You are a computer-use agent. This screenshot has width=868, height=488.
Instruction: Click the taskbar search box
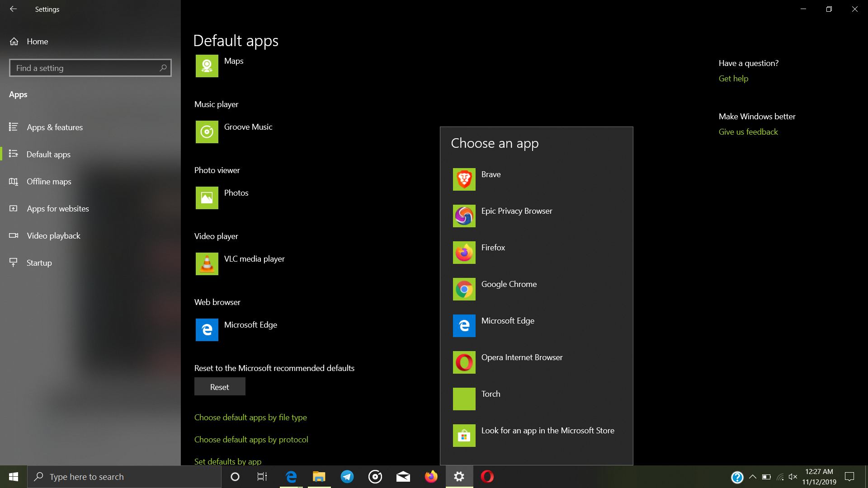124,477
